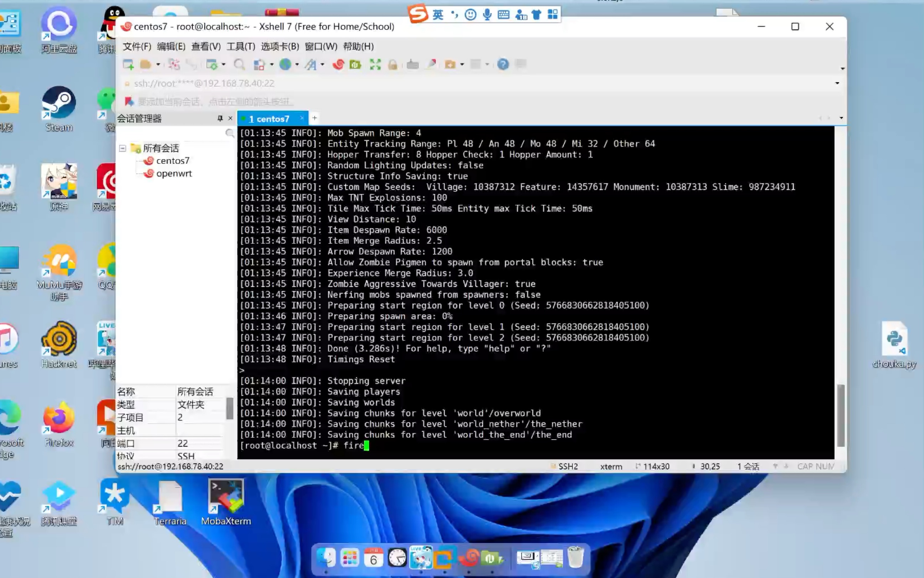The image size is (924, 578).
Task: Click the blue Help question mark icon
Action: point(503,64)
